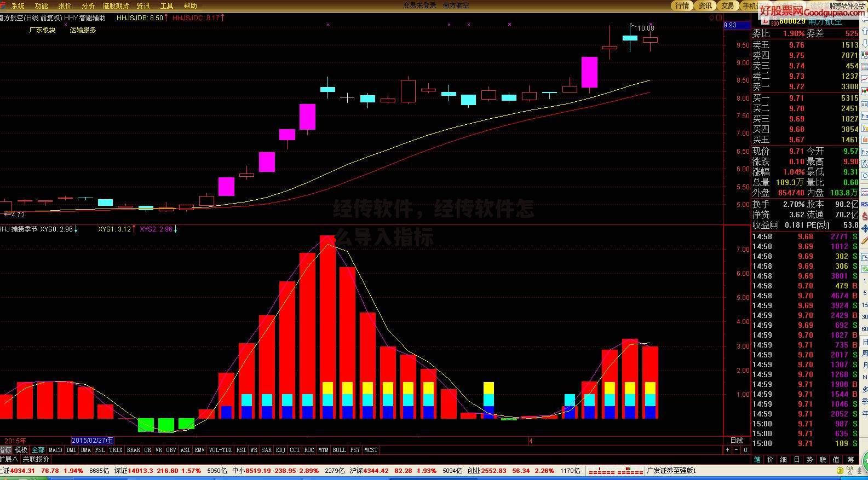Select the FSL indicator tab
Image resolution: width=868 pixels, height=480 pixels.
pos(100,450)
